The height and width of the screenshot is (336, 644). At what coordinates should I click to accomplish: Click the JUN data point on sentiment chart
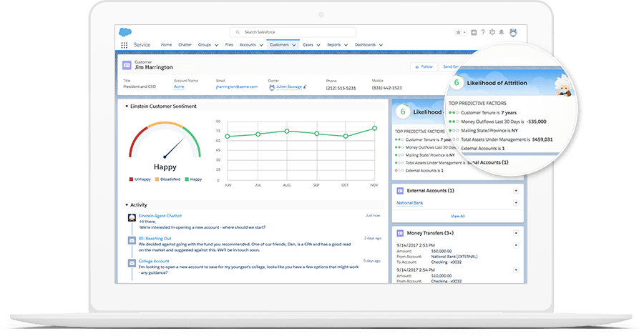[x=228, y=137]
